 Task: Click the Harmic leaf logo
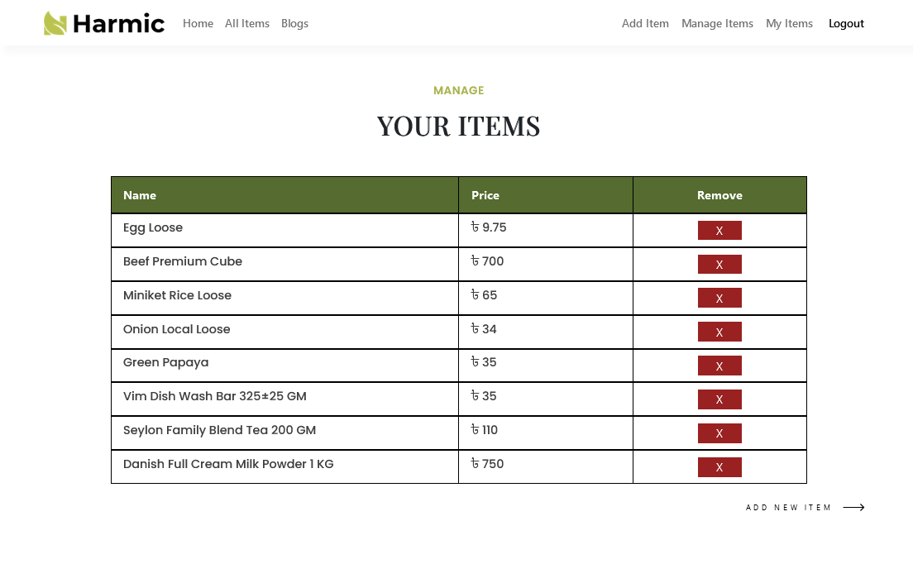[x=55, y=23]
